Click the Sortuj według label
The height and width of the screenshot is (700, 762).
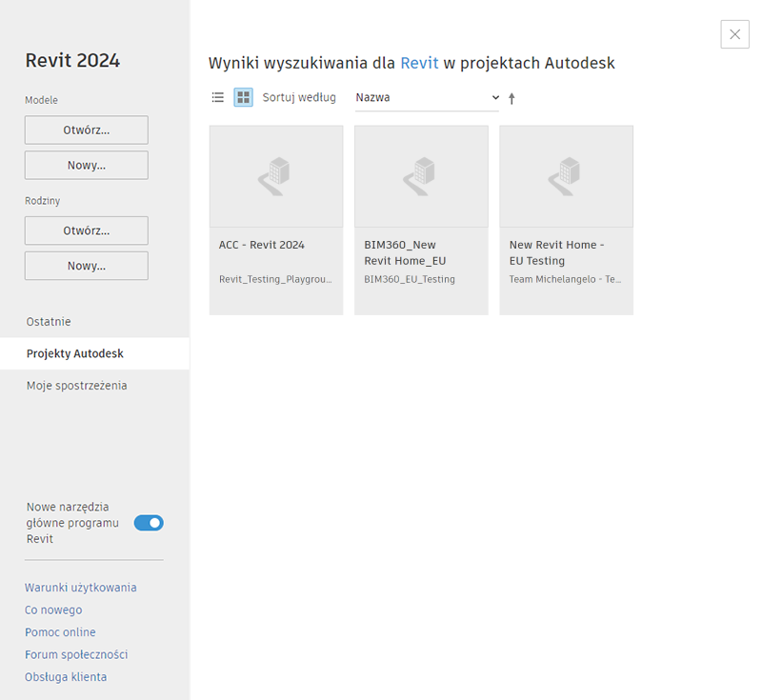click(x=299, y=98)
